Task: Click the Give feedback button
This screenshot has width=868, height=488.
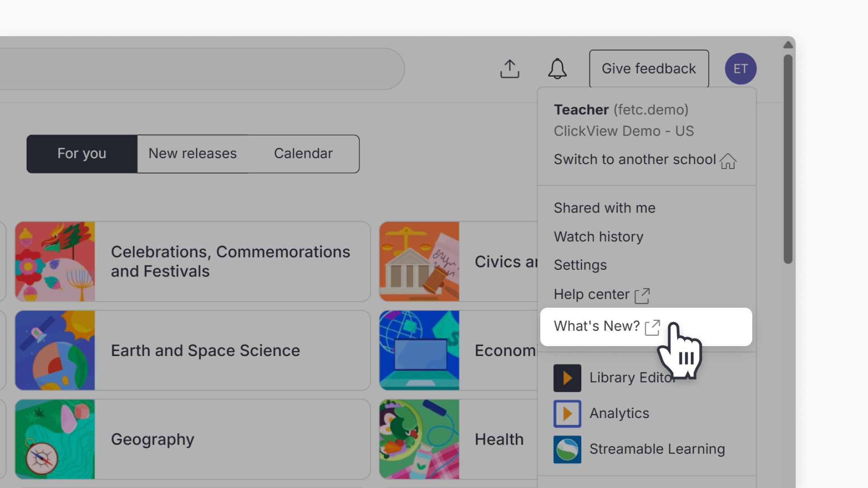Action: (x=648, y=68)
